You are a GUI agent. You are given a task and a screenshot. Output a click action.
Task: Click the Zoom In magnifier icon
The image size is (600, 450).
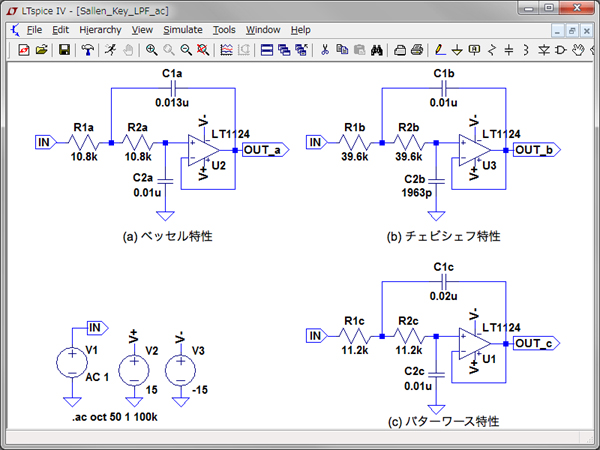tap(151, 49)
